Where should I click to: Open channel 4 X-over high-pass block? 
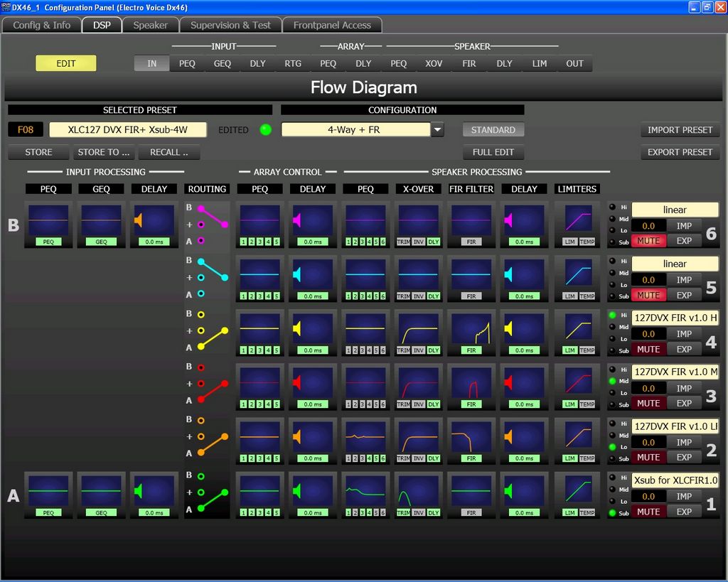point(418,333)
